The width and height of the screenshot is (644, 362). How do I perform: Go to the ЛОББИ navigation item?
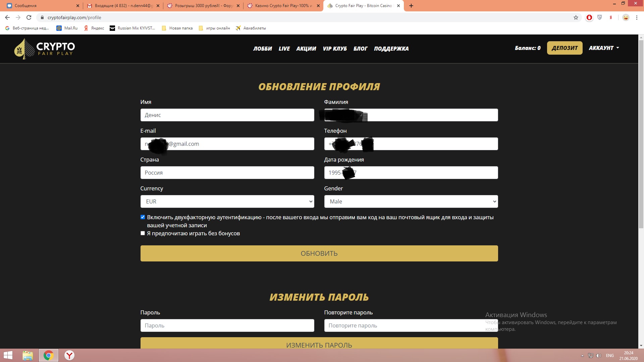[262, 49]
